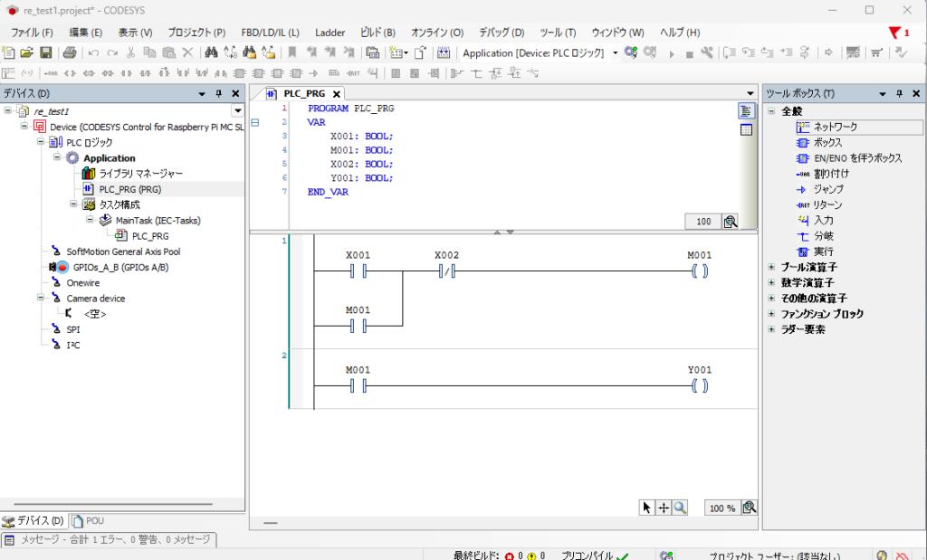The height and width of the screenshot is (560, 927).
Task: Open the オンライン menu
Action: [x=436, y=33]
